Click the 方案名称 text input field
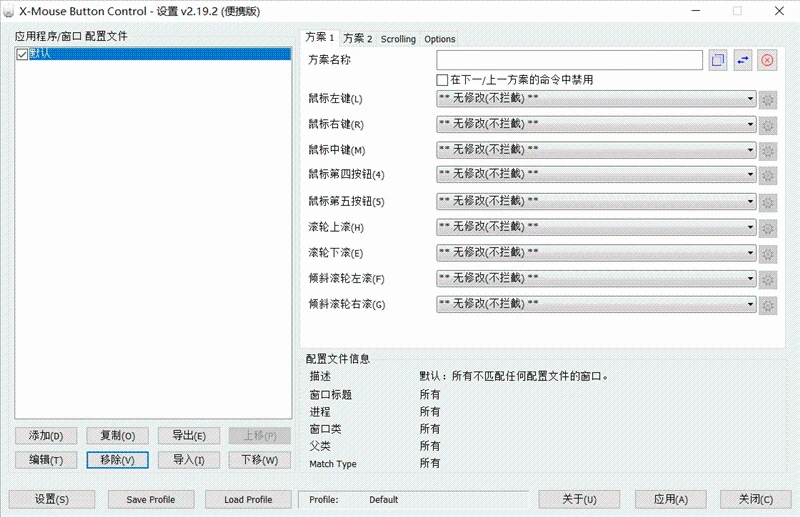The width and height of the screenshot is (800, 517). click(569, 60)
